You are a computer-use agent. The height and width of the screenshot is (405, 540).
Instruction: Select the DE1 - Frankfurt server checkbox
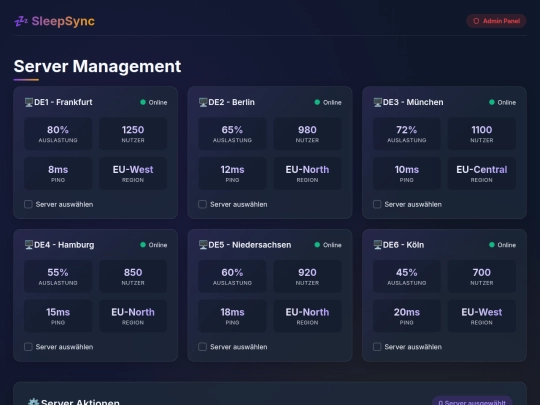(28, 204)
